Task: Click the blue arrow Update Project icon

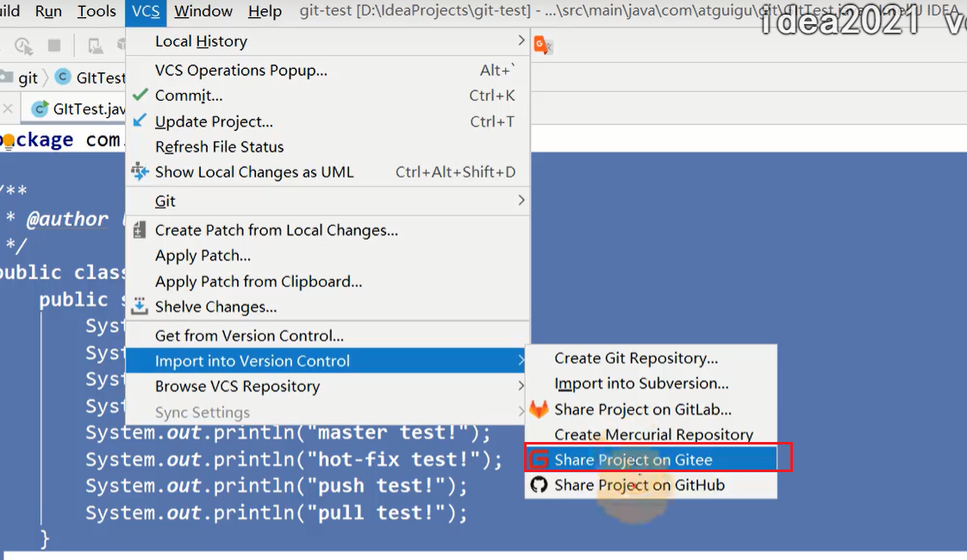Action: point(140,121)
